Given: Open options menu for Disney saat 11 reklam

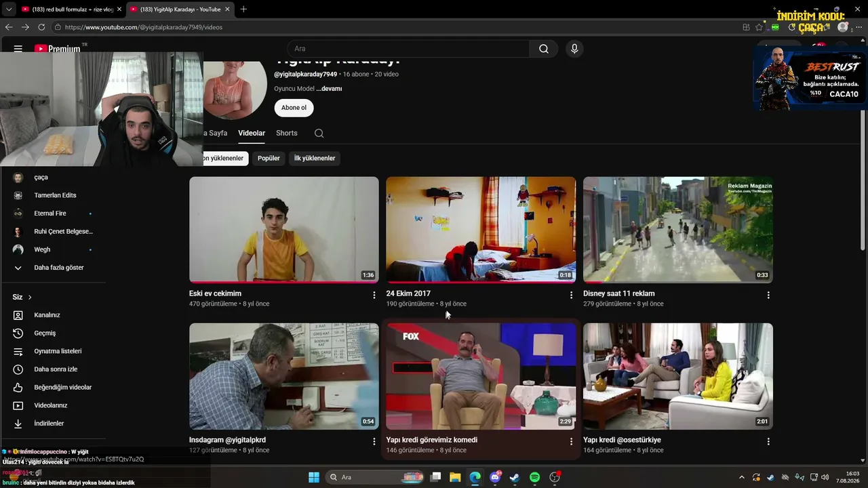Looking at the screenshot, I should [x=768, y=296].
